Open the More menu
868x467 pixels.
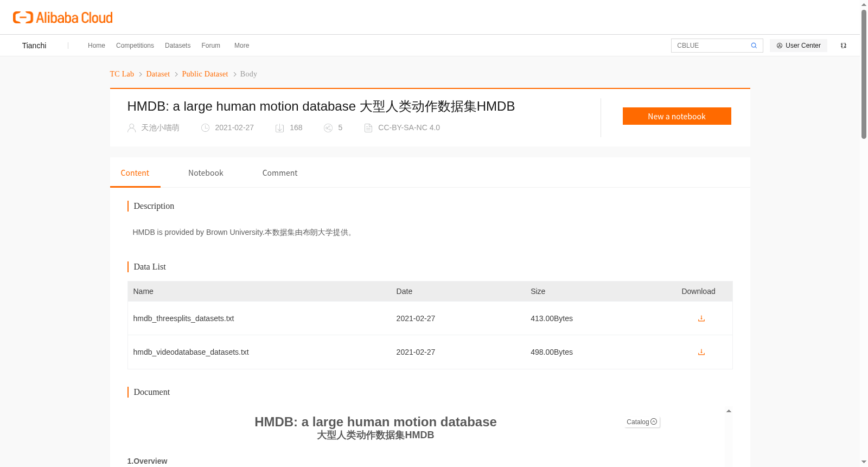(241, 46)
